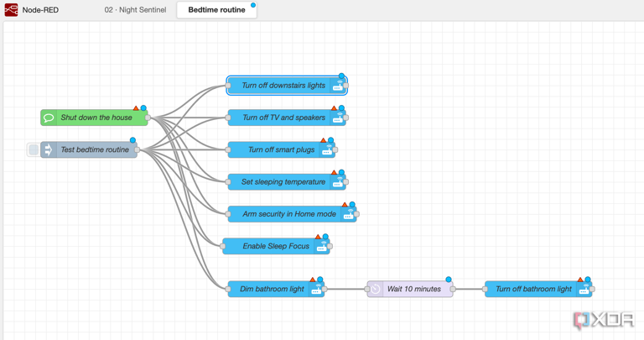Select the Set sleeping temperature node
Viewport: 644px width, 340px height.
tap(287, 181)
